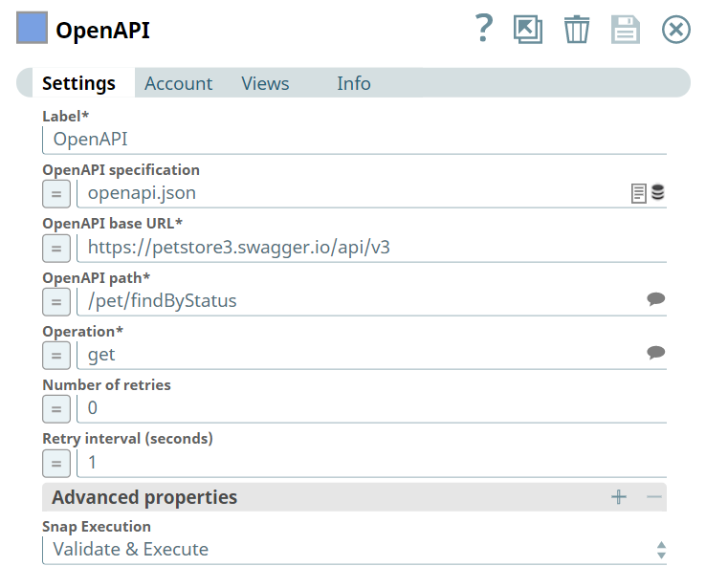Open the Snap Execution dropdown
The width and height of the screenshot is (706, 588).
tap(354, 550)
